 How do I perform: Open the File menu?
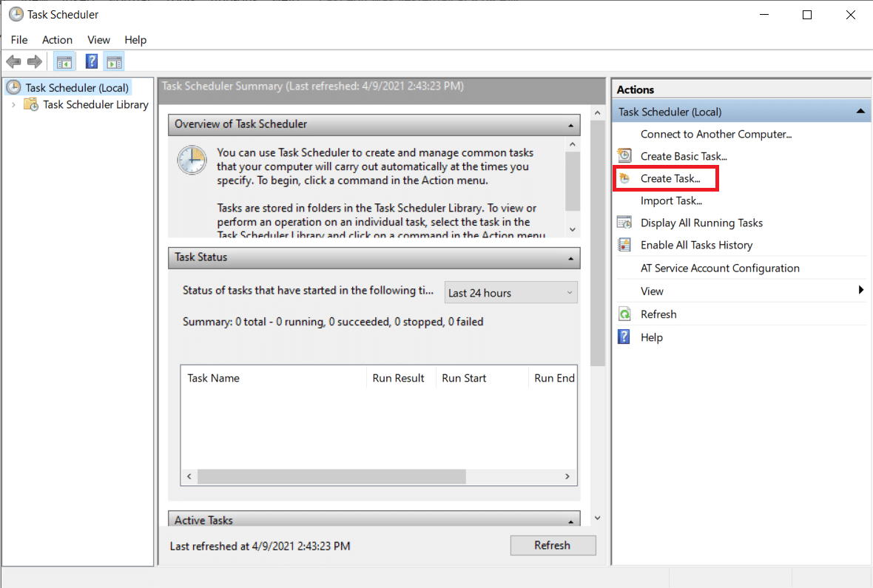[x=19, y=40]
